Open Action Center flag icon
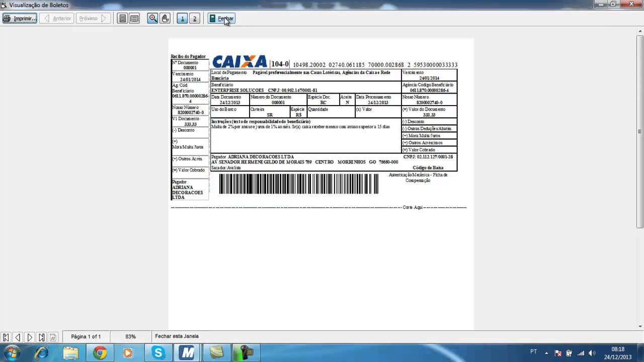 click(x=558, y=353)
